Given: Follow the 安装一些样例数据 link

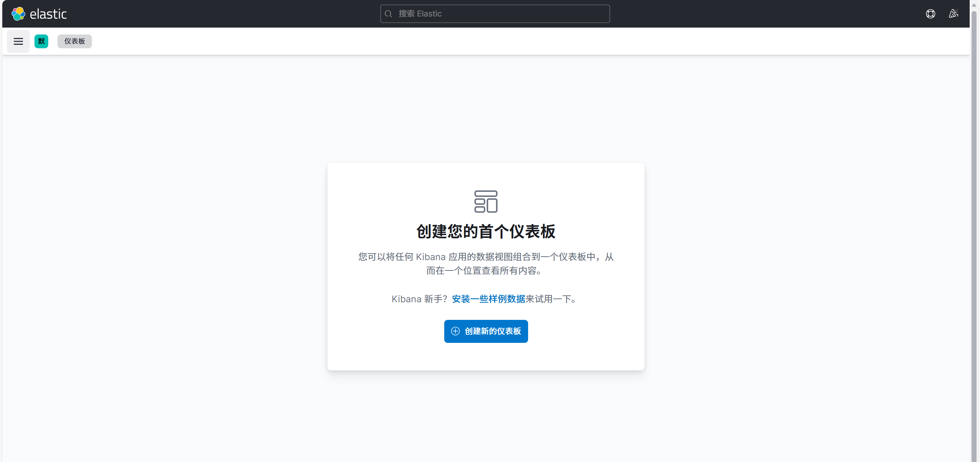Looking at the screenshot, I should click(x=488, y=299).
